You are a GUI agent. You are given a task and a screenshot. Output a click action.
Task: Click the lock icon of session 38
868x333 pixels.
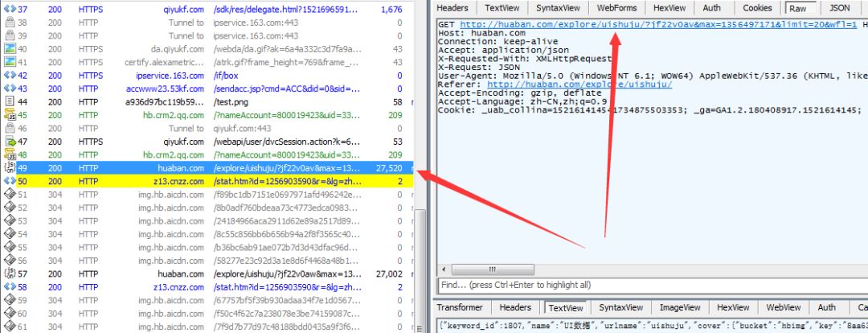[10, 23]
